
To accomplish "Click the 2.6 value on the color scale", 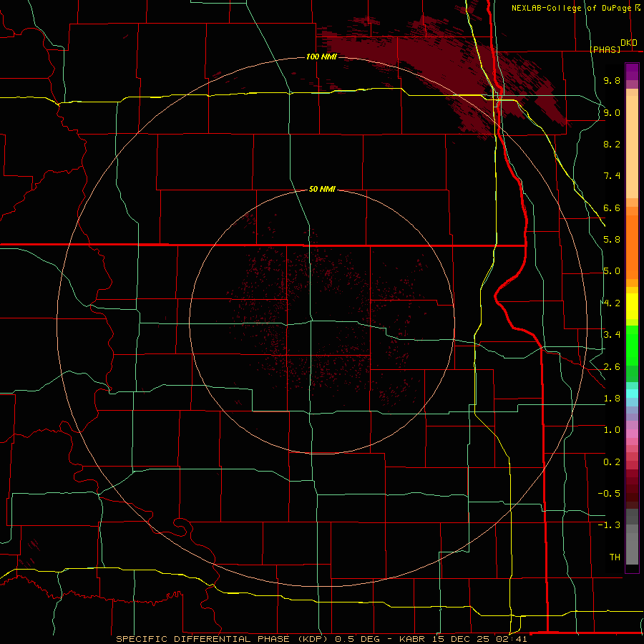I will pyautogui.click(x=612, y=367).
